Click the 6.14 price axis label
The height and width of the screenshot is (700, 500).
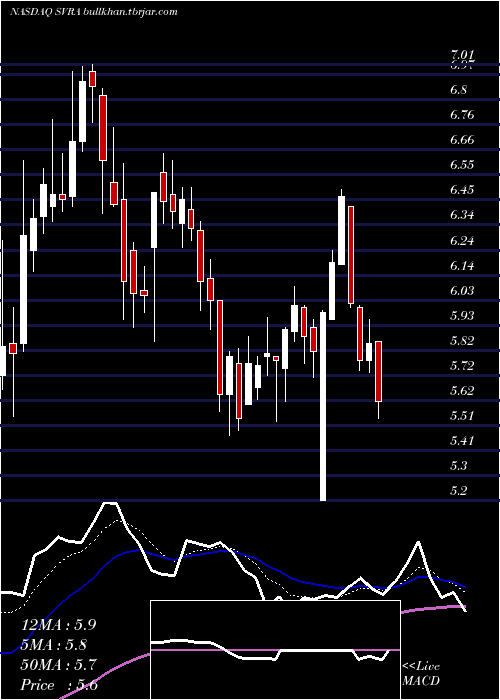[462, 266]
